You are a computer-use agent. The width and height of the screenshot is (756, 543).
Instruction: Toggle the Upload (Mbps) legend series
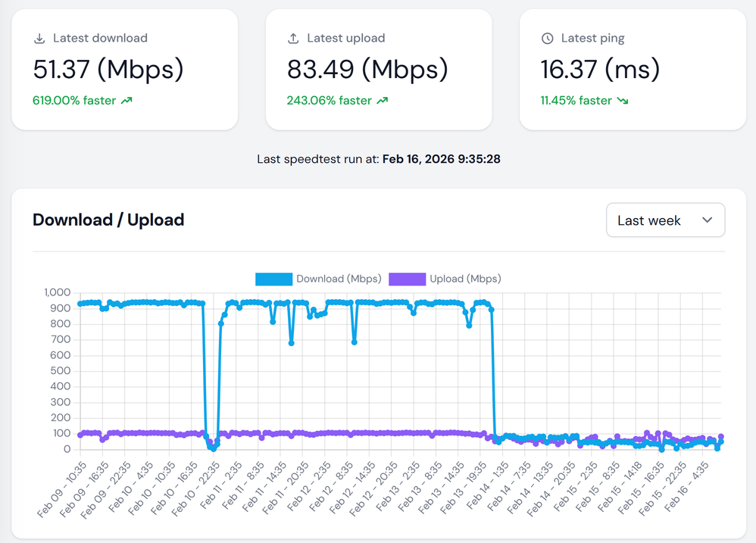tap(465, 279)
